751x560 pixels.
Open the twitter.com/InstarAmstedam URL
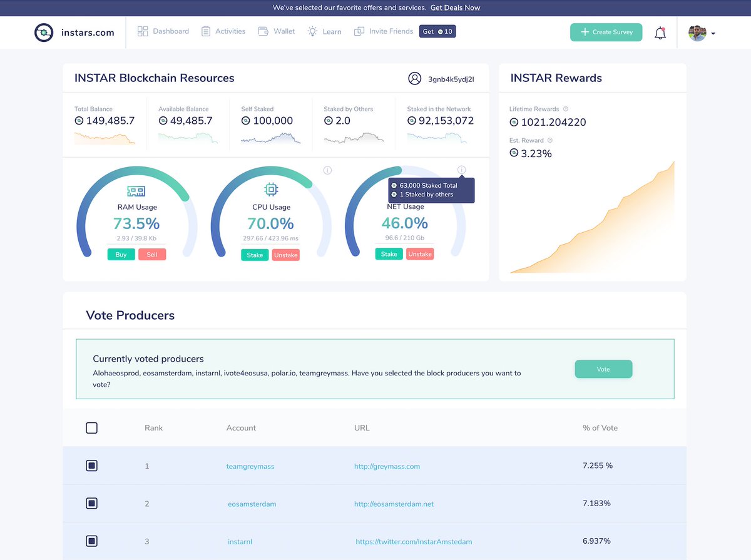[414, 541]
